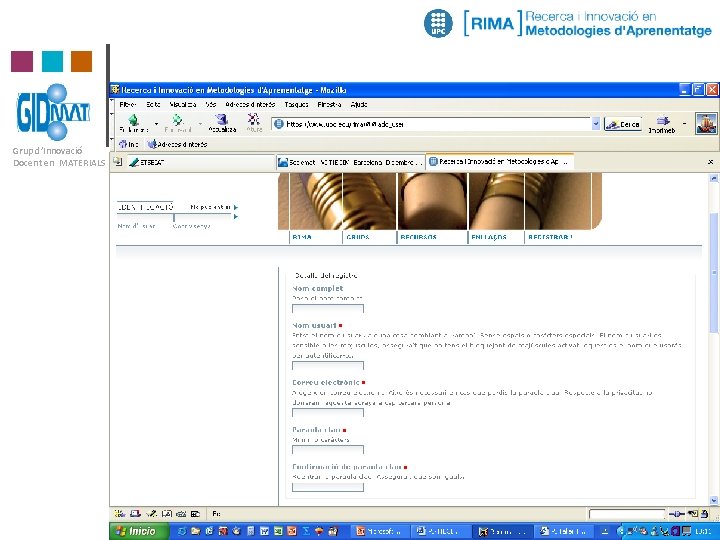Open the Imprimeix print options dropdown

tap(684, 124)
